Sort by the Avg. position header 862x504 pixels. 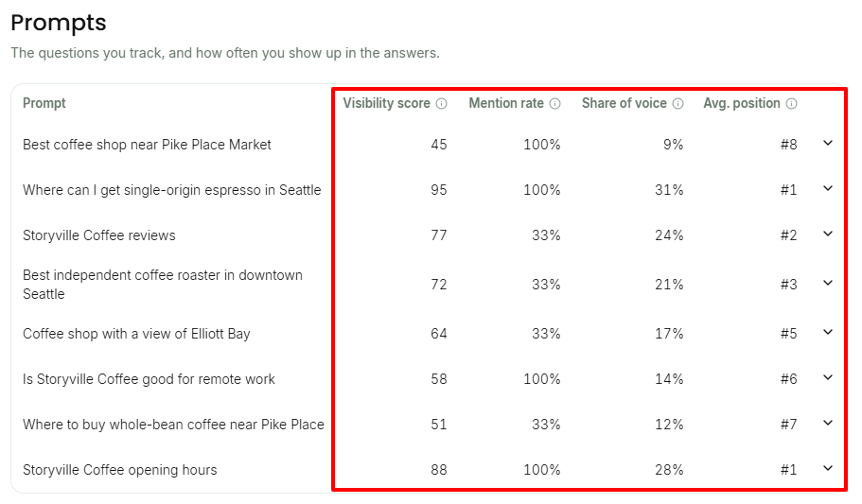742,103
